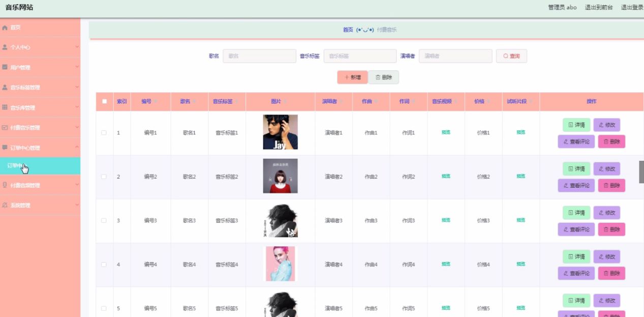Focus the 歌名 search input field

(259, 56)
